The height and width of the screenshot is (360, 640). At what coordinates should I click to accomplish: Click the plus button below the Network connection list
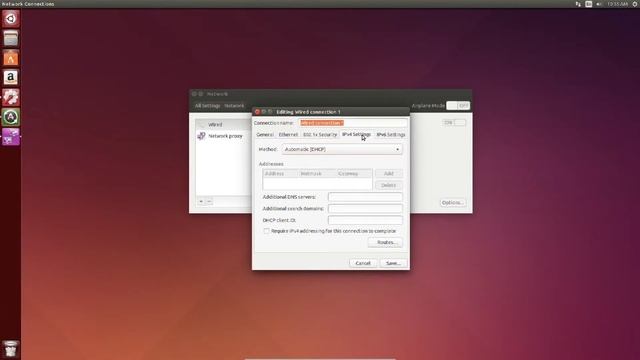(201, 201)
